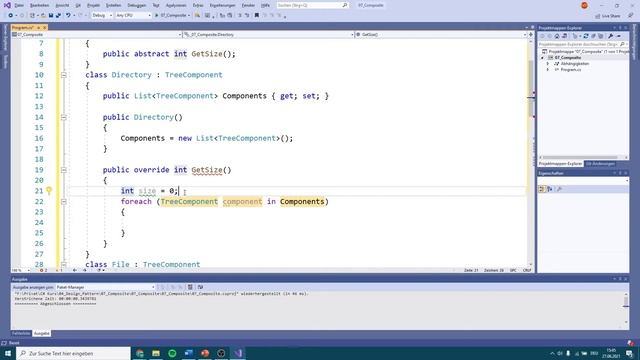Viewport: 640px width, 360px height.
Task: Click the red error count indicator
Action: [x=43, y=270]
